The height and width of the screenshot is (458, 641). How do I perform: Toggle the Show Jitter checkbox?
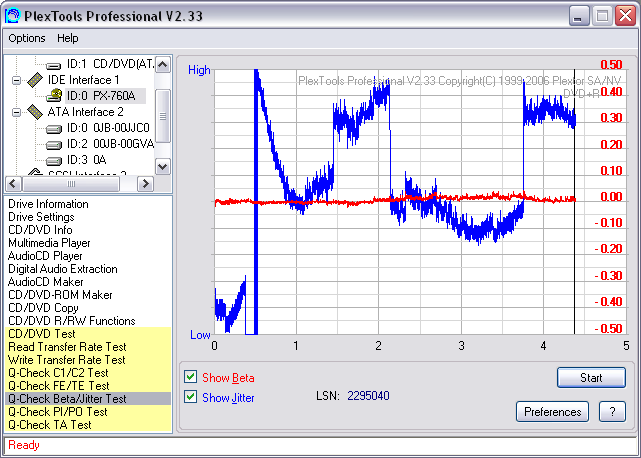pyautogui.click(x=190, y=397)
